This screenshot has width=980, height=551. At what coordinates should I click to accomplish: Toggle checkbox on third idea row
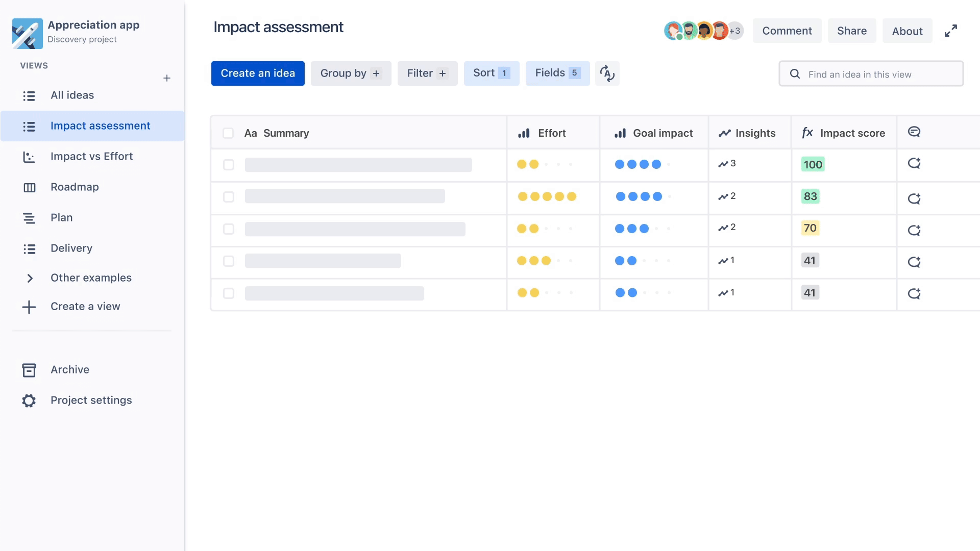coord(228,229)
